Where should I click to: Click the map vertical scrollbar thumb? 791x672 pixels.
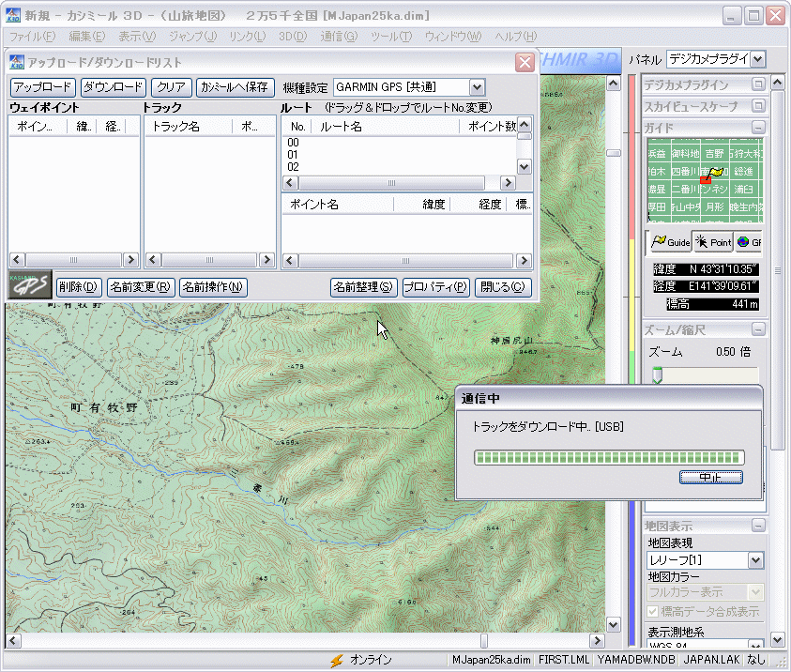614,153
